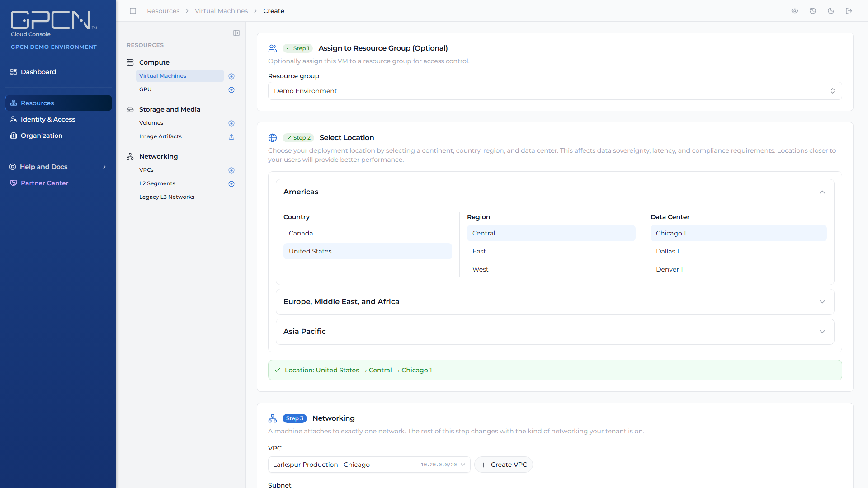Go to Organization in sidebar
868x488 pixels.
tap(58, 136)
